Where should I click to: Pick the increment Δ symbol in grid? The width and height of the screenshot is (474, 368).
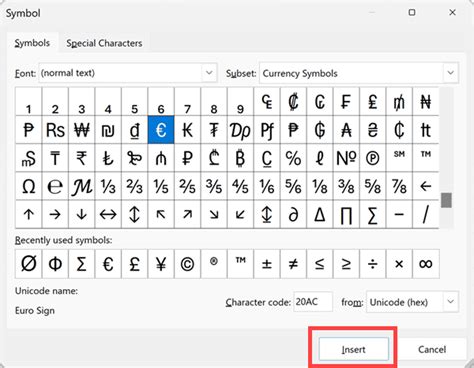point(320,214)
